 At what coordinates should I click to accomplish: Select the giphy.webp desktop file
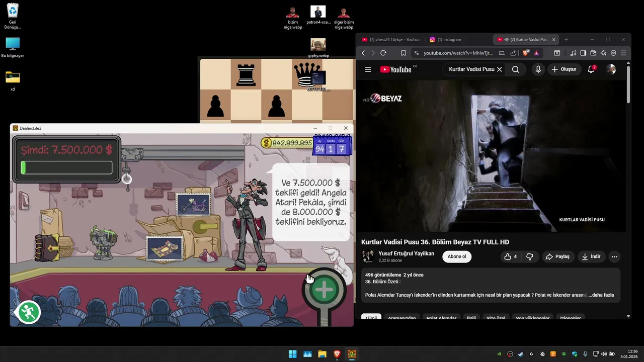(318, 48)
